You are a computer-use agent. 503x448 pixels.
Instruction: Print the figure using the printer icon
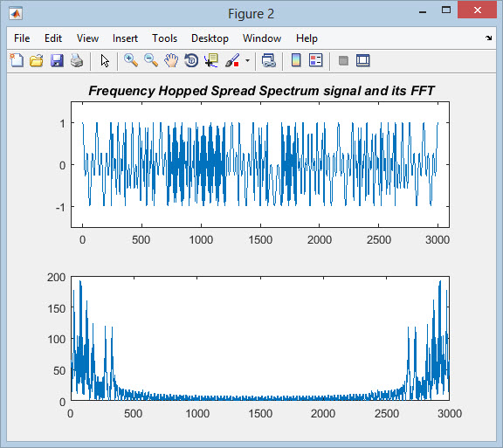[x=77, y=60]
